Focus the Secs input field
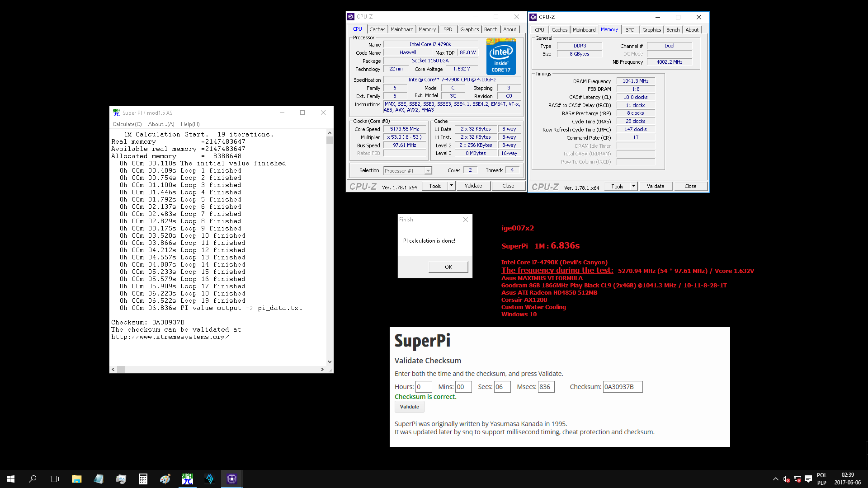 coord(502,387)
